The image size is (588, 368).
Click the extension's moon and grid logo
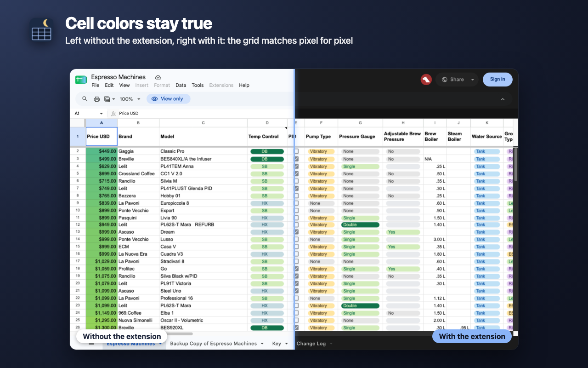point(41,30)
